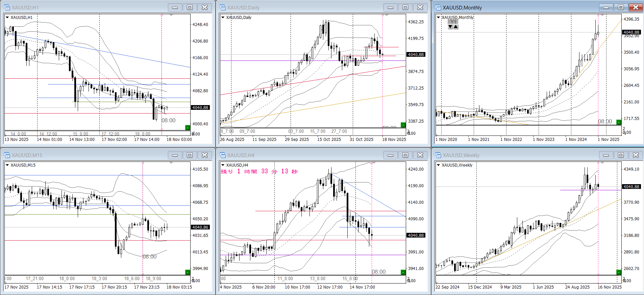Click the XAUUSD,H1 window title chart icon
Image resolution: width=644 pixels, height=295 pixels.
pyautogui.click(x=7, y=7)
